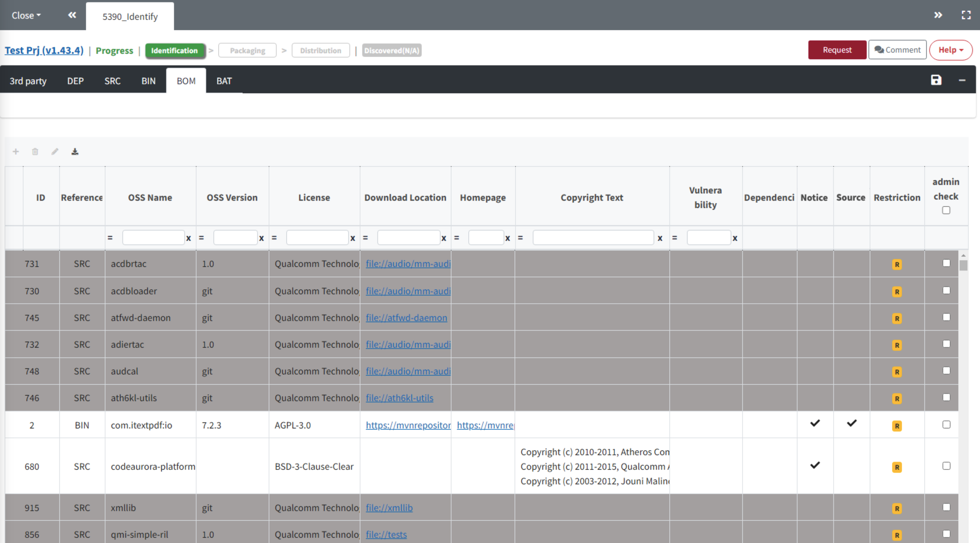
Task: Sort by License column header
Action: pyautogui.click(x=314, y=197)
